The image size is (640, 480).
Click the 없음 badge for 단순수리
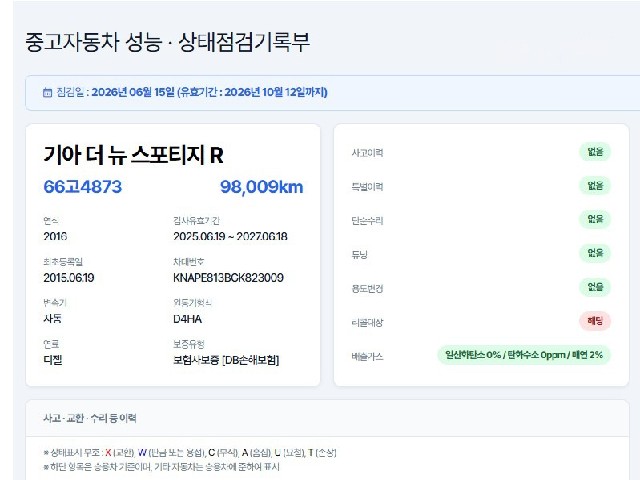(x=595, y=219)
